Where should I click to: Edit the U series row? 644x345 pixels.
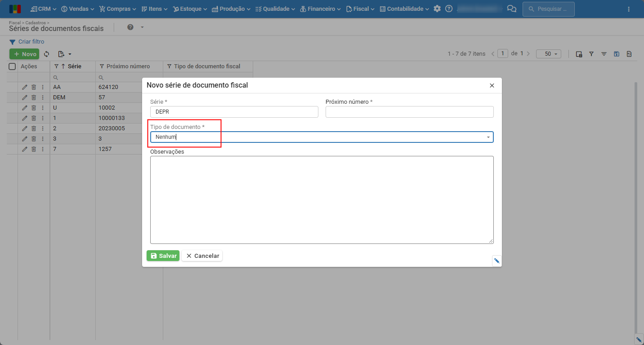(x=25, y=108)
